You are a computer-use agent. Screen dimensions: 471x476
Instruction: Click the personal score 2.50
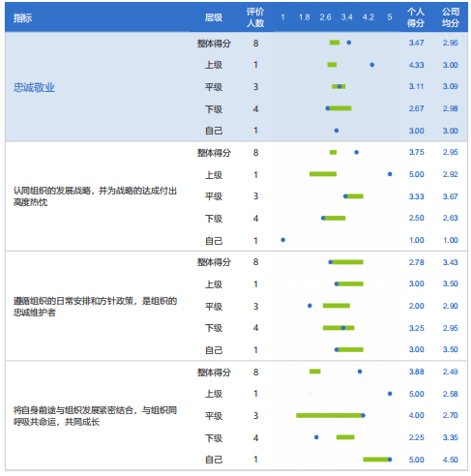[x=417, y=218]
